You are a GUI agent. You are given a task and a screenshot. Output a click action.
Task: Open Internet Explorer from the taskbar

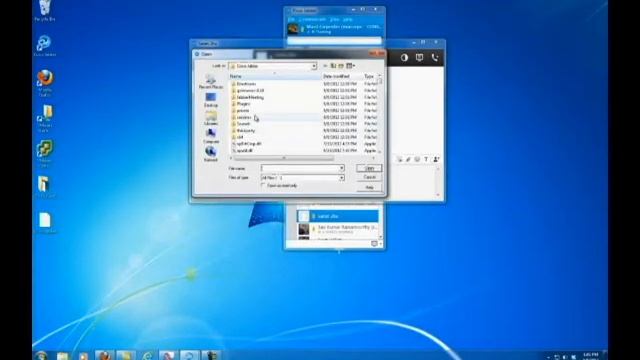coord(147,356)
